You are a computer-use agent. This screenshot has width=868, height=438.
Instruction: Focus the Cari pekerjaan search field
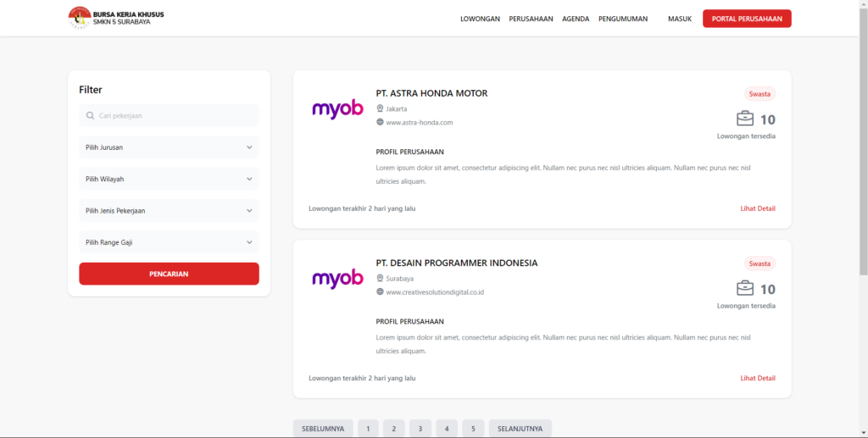coord(169,115)
